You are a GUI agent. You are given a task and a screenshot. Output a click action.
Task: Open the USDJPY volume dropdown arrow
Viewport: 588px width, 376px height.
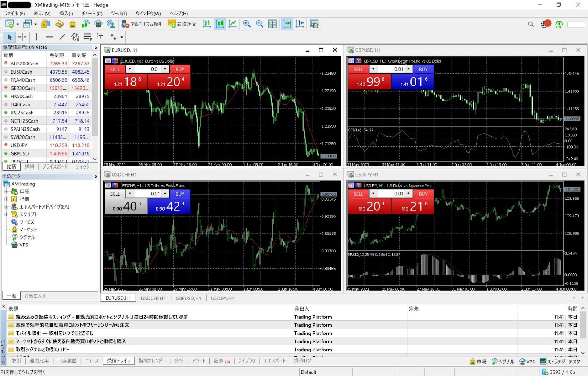373,194
